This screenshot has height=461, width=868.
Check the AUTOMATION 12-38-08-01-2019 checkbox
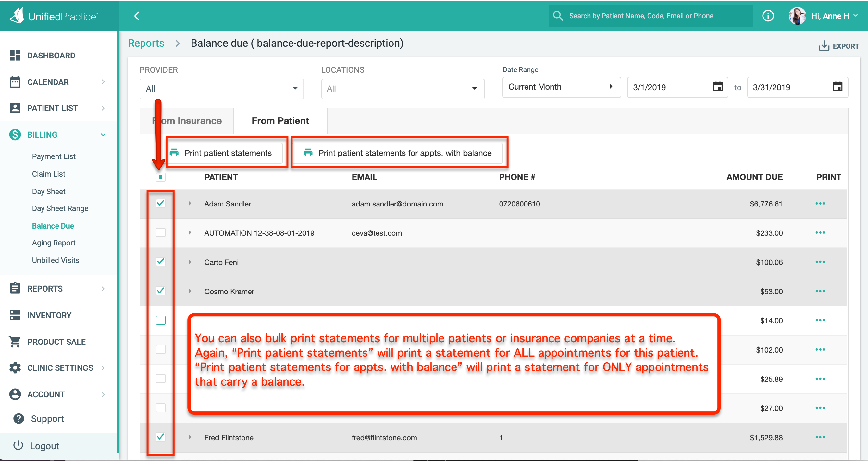[161, 232]
